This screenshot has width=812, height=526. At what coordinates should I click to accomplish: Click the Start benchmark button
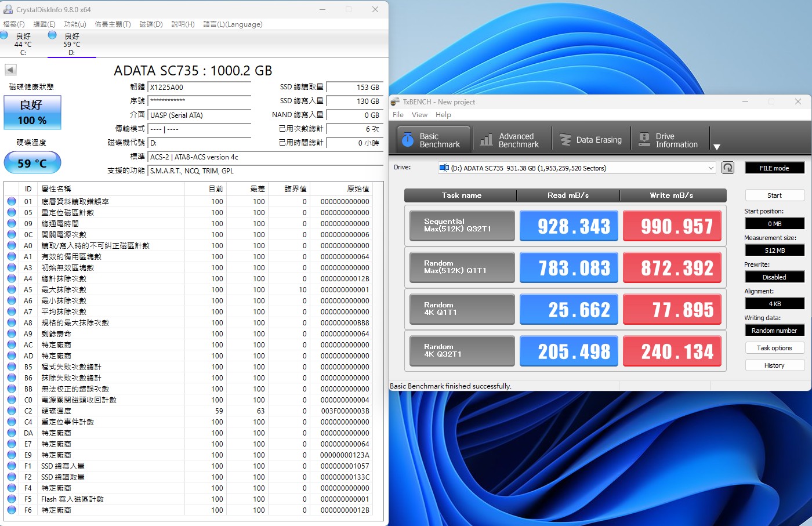774,195
